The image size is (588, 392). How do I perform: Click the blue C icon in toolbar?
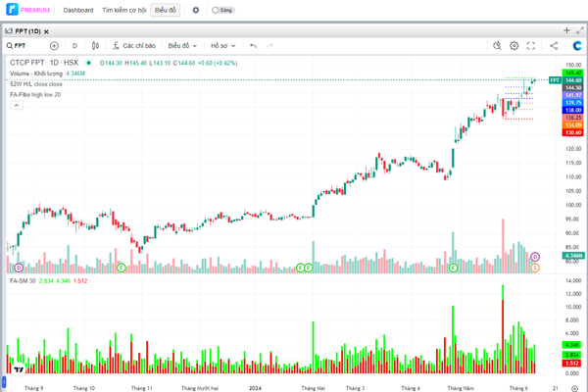click(x=577, y=46)
